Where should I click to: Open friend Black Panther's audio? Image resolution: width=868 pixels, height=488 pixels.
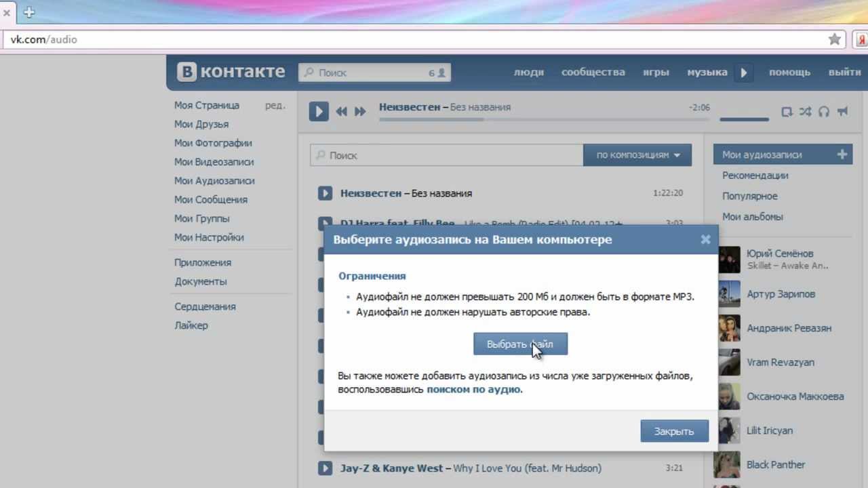coord(776,465)
